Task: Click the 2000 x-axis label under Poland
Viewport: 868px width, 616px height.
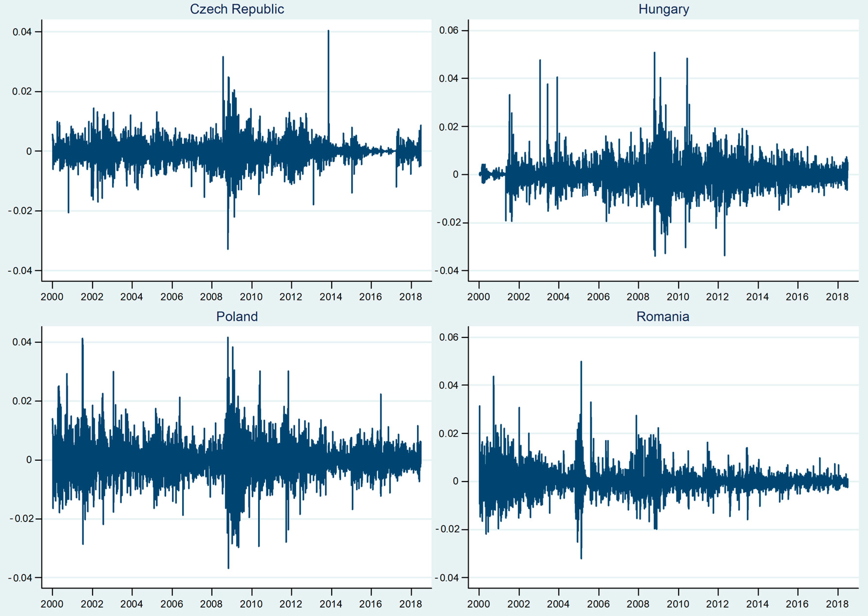Action: click(52, 604)
